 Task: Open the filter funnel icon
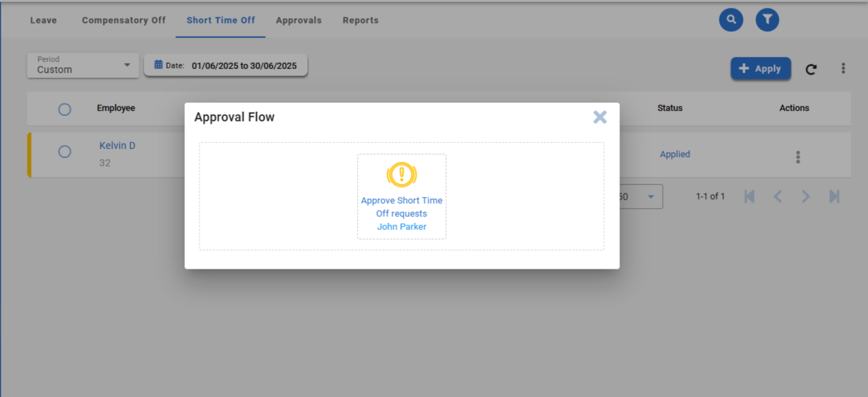point(767,20)
